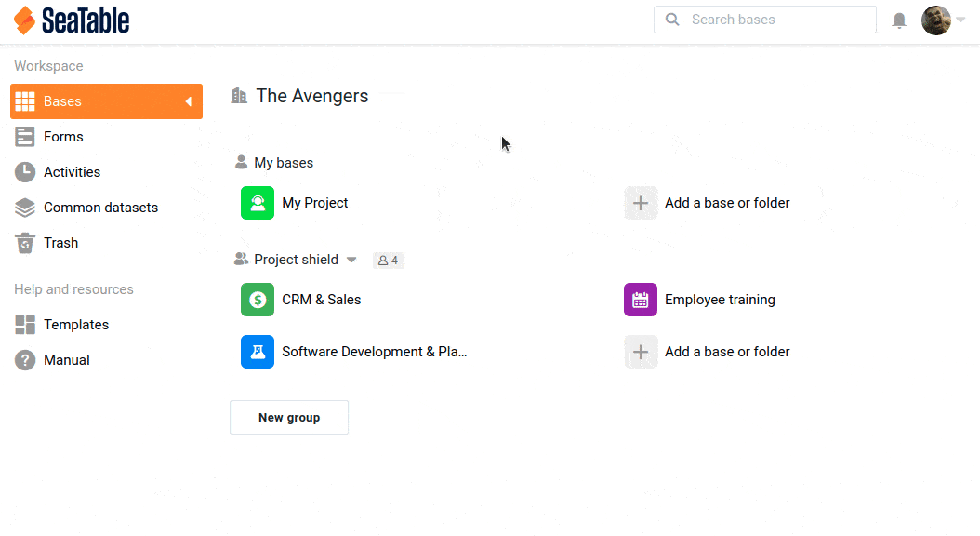Show the Project shield members count badge

point(388,261)
